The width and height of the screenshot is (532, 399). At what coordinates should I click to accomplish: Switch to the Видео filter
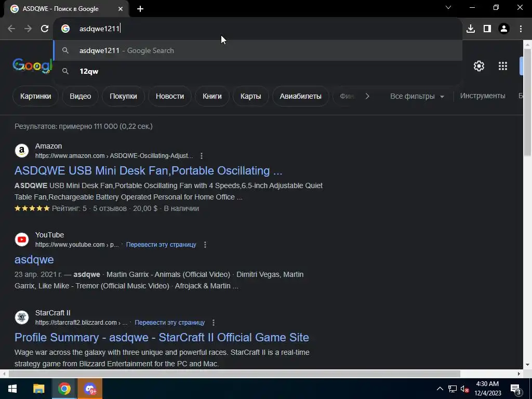[81, 96]
